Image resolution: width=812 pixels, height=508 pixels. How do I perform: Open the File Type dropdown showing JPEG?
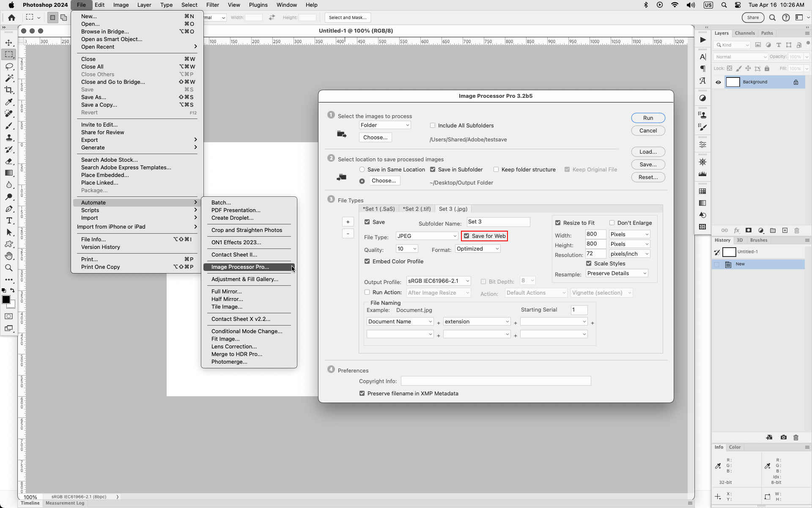tap(426, 236)
